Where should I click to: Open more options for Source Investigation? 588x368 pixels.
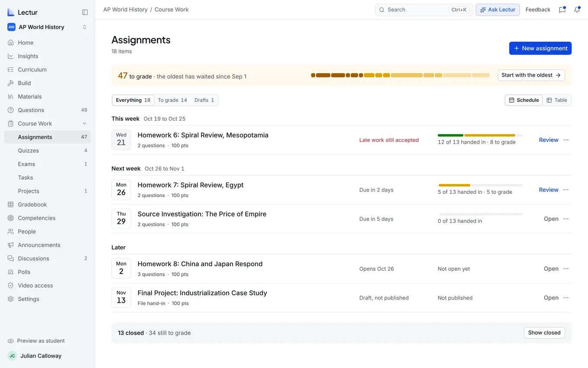pos(566,219)
